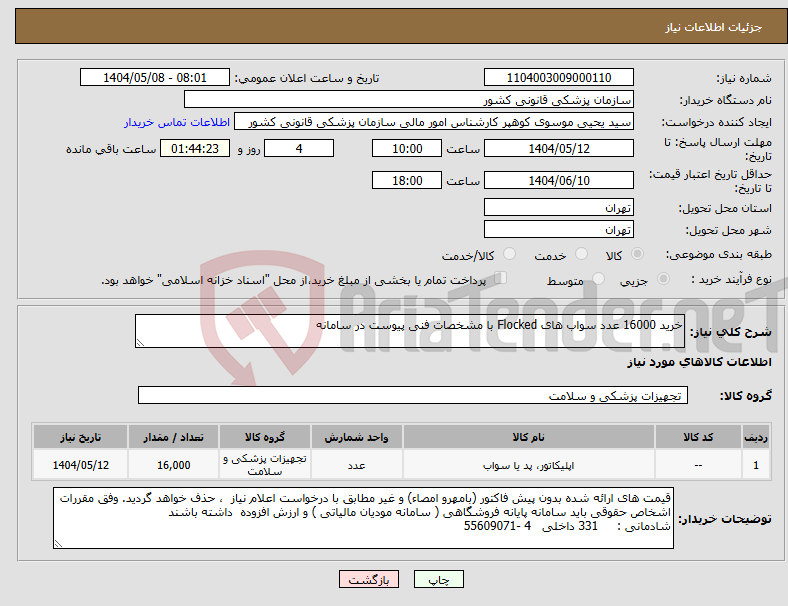This screenshot has width=788, height=606.
Task: Click the resize grip of the description textarea
Action: point(140,343)
